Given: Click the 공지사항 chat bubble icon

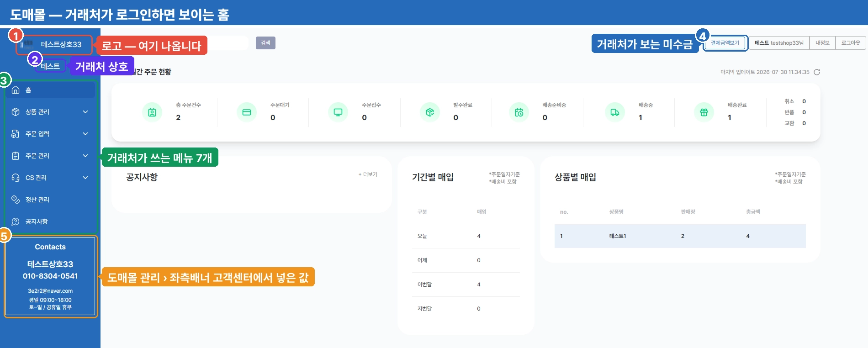Looking at the screenshot, I should [x=16, y=221].
